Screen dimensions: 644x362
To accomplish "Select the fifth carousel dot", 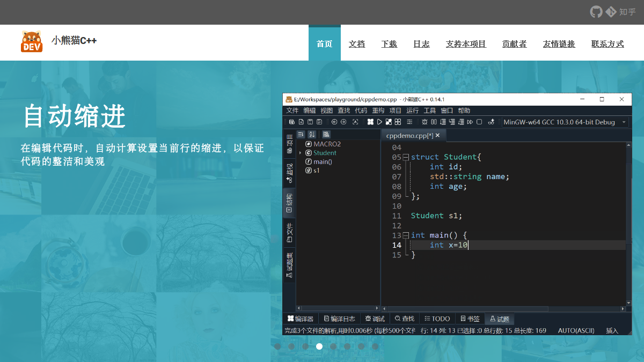I will 333,346.
